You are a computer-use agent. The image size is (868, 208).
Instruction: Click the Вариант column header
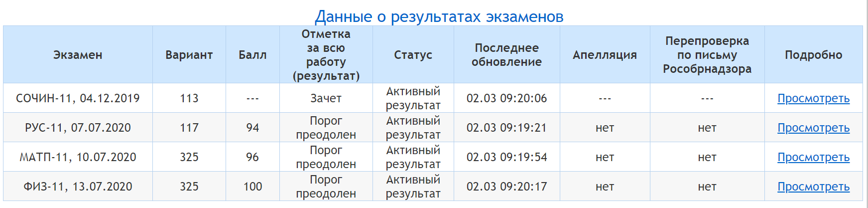pos(189,55)
